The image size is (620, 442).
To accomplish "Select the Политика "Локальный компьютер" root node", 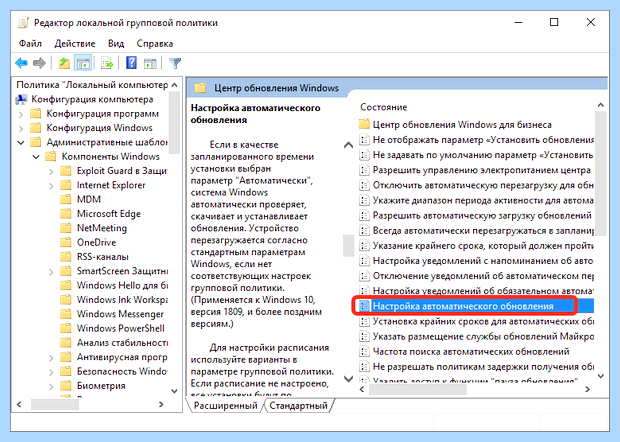I will (x=92, y=85).
